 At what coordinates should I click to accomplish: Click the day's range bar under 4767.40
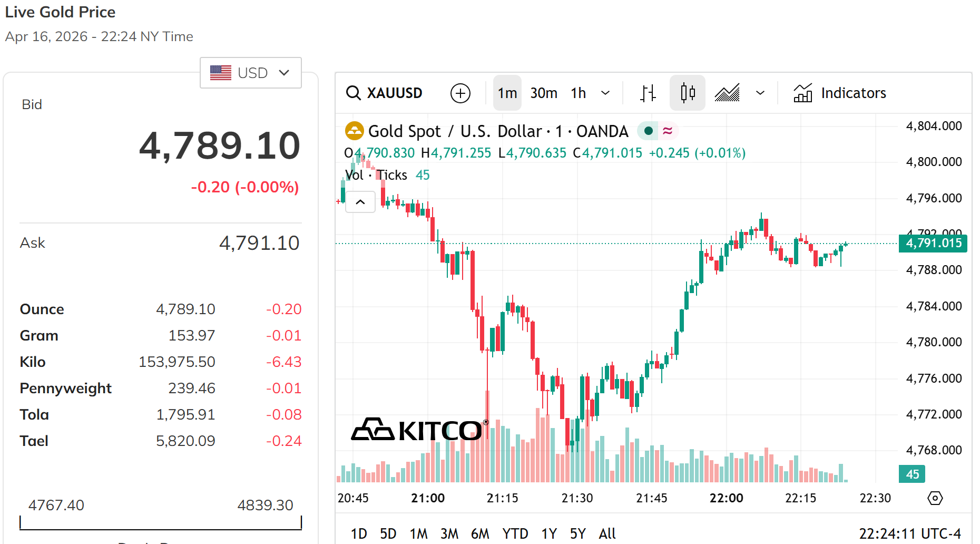[x=161, y=523]
